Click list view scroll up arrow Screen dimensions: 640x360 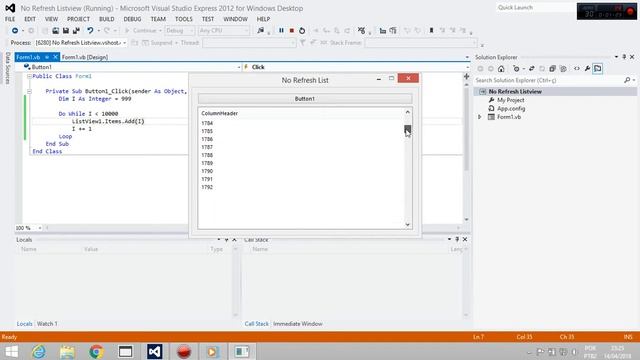coord(407,112)
